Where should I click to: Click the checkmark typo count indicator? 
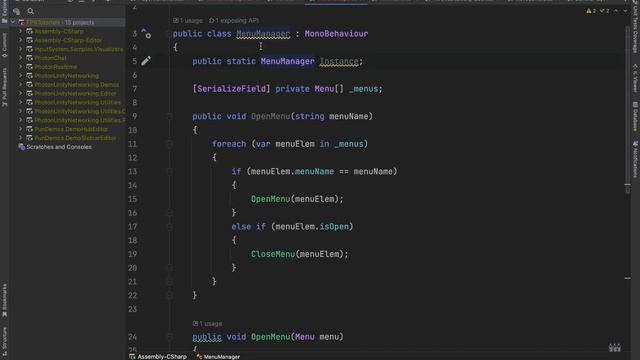click(604, 11)
